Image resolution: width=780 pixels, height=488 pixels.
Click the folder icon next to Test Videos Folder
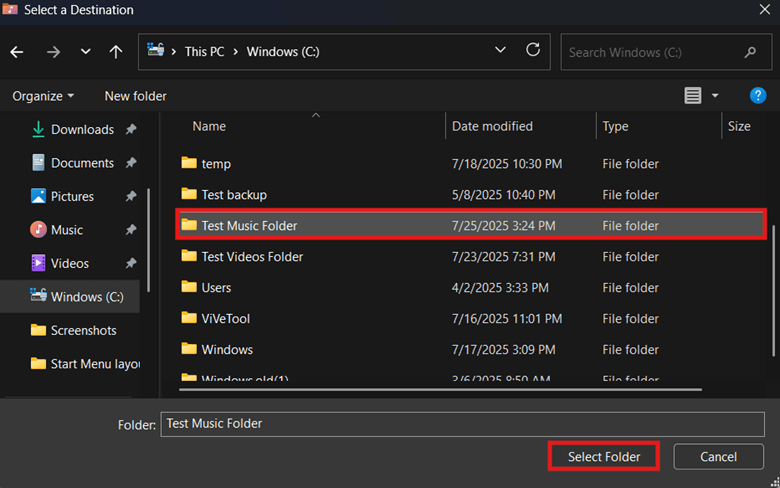pos(189,256)
